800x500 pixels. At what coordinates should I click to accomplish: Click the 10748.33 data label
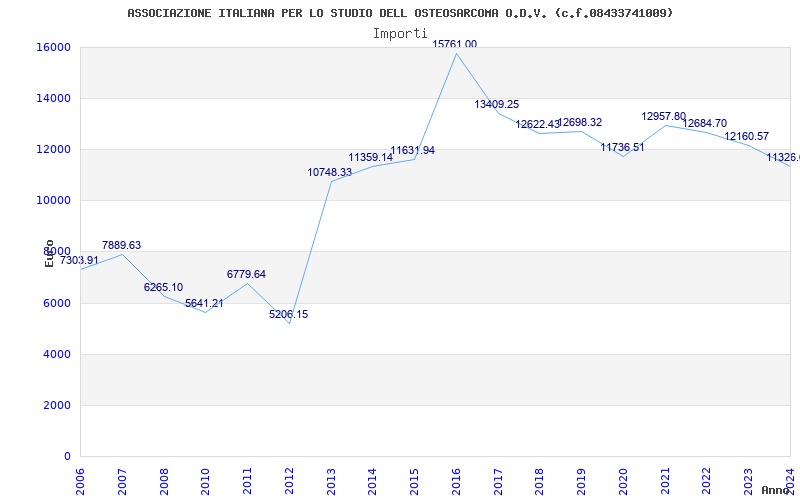point(330,173)
